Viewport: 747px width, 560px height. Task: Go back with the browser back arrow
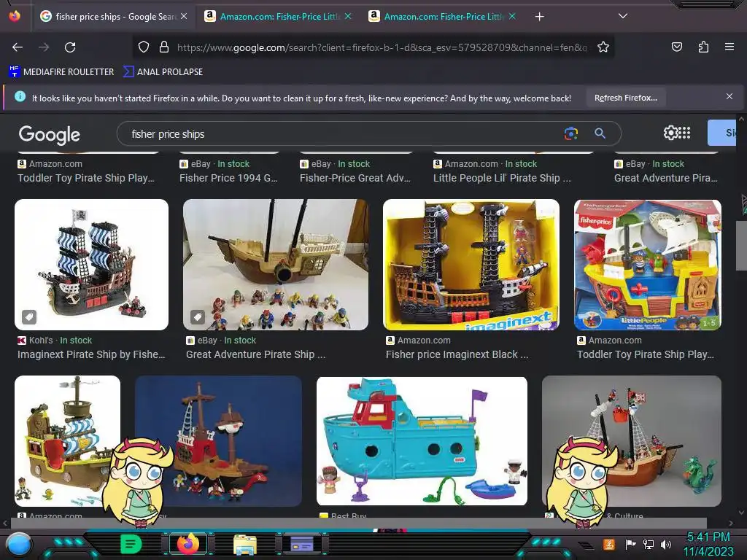coord(18,47)
